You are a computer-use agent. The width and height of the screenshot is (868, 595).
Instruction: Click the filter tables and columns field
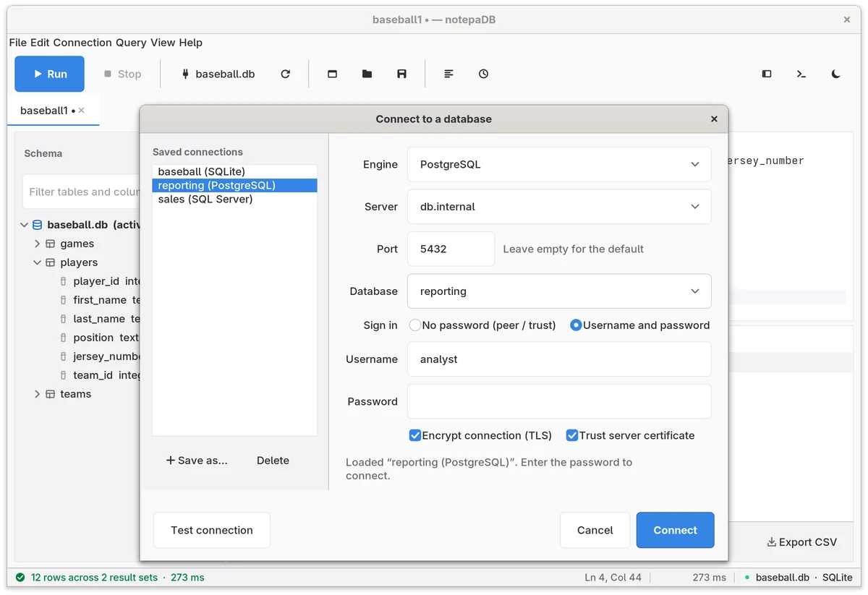point(82,192)
